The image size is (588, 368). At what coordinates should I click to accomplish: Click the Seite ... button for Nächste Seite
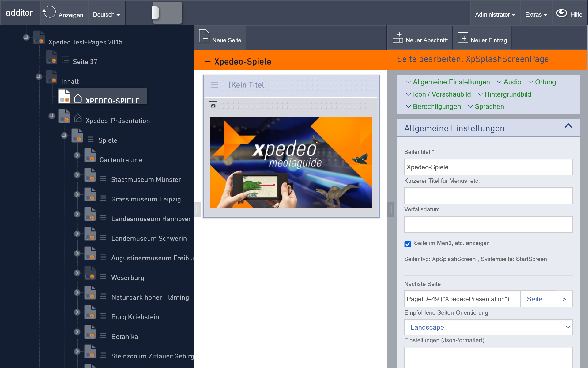click(538, 299)
